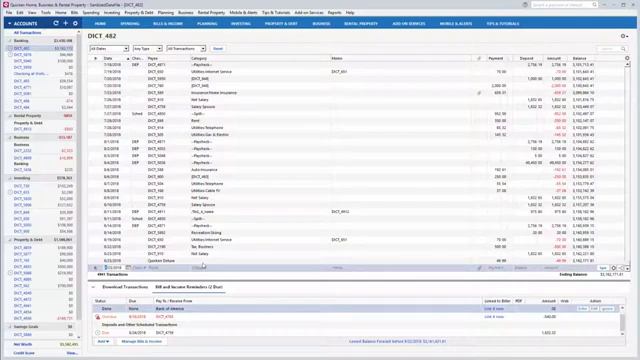Click Enter for Bank of America reminder
The width and height of the screenshot is (640, 360).
point(582,309)
